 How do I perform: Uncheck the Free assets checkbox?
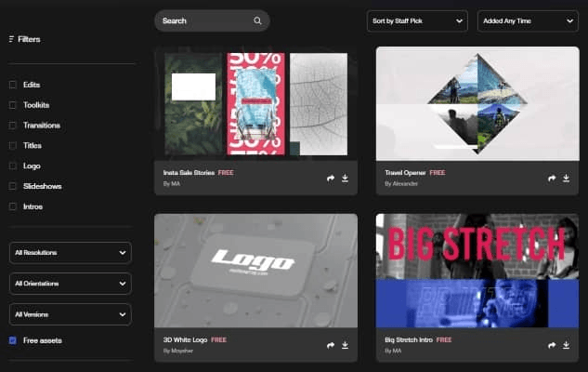13,340
